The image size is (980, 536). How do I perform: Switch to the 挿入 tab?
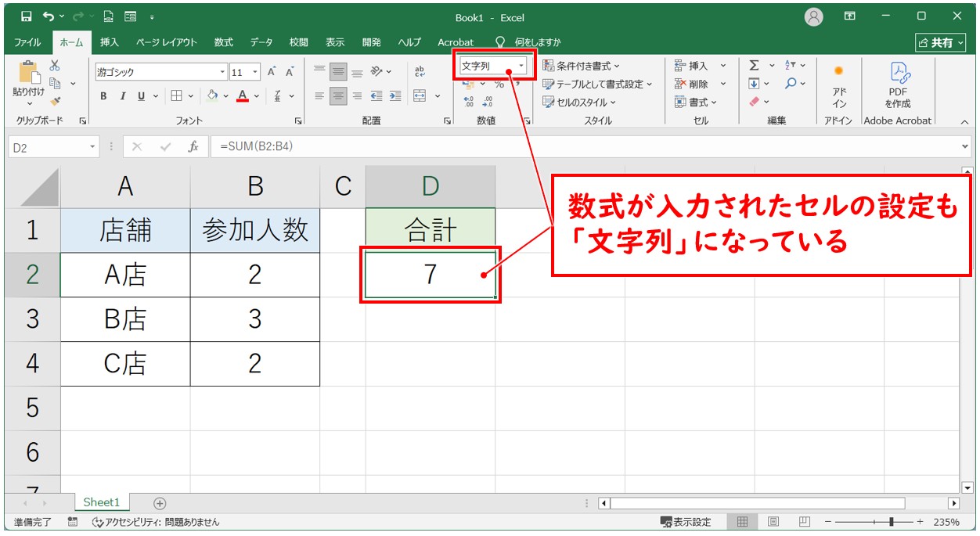pyautogui.click(x=110, y=42)
